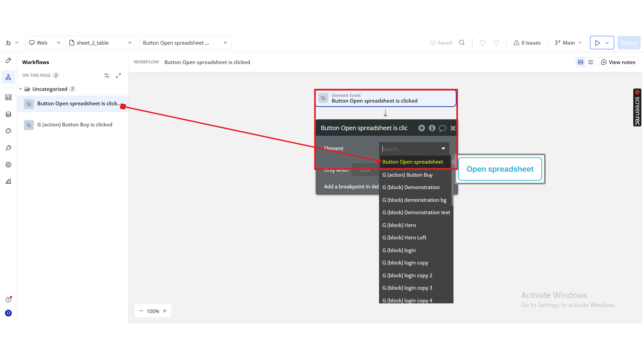Open the Main branch dropdown

569,43
